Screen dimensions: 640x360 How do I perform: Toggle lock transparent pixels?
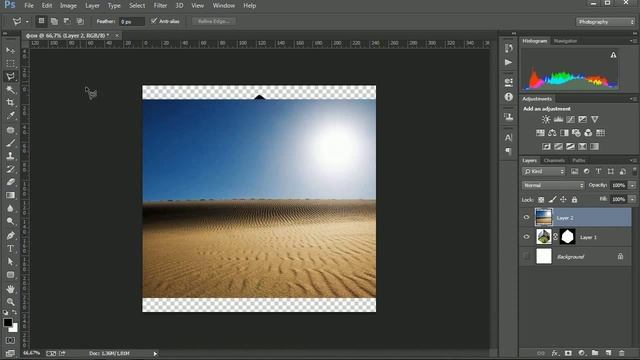(x=541, y=200)
